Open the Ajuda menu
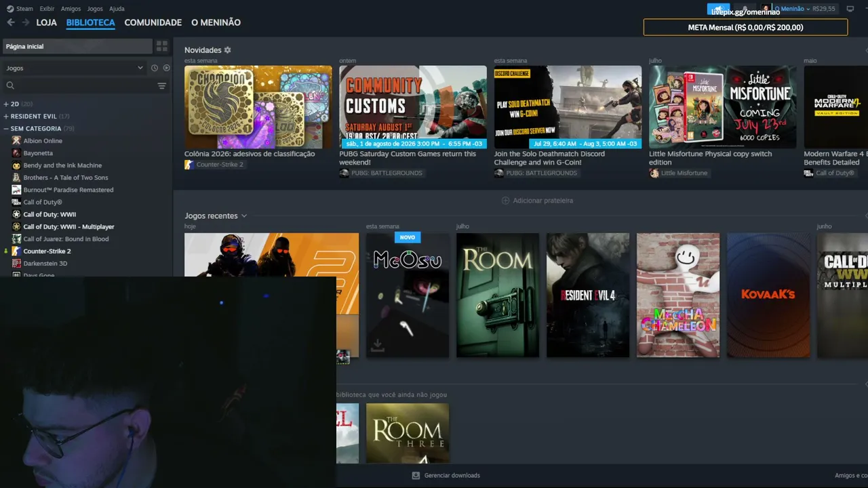 [117, 9]
